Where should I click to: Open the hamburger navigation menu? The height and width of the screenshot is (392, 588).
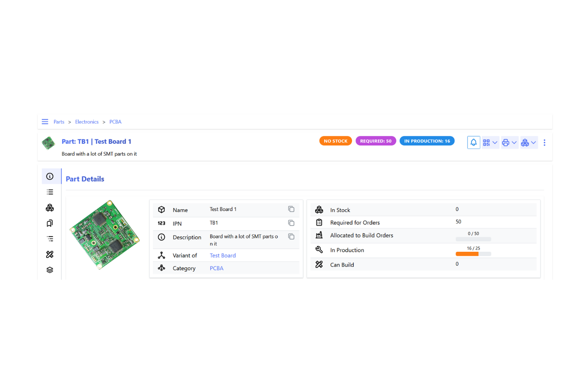(45, 122)
